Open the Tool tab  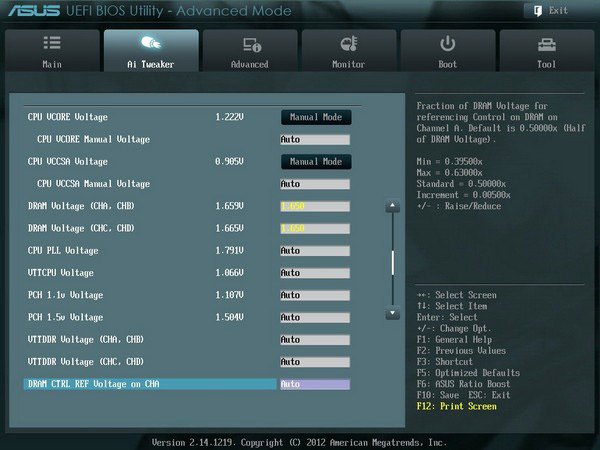pyautogui.click(x=547, y=51)
